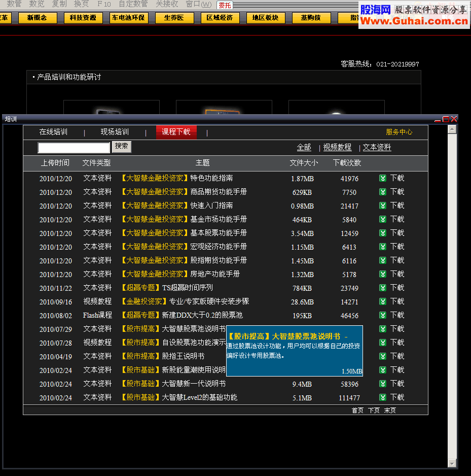Filter list by 全部
The image size is (471, 476).
[x=304, y=148]
